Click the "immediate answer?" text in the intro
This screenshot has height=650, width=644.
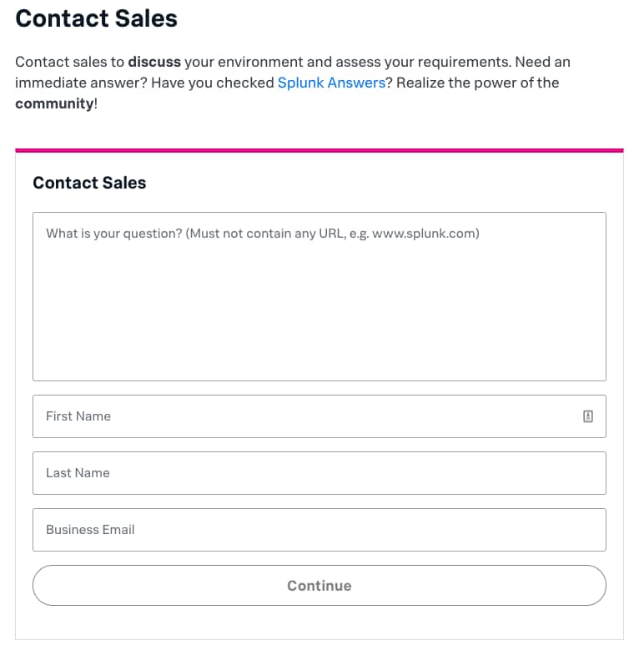click(81, 83)
